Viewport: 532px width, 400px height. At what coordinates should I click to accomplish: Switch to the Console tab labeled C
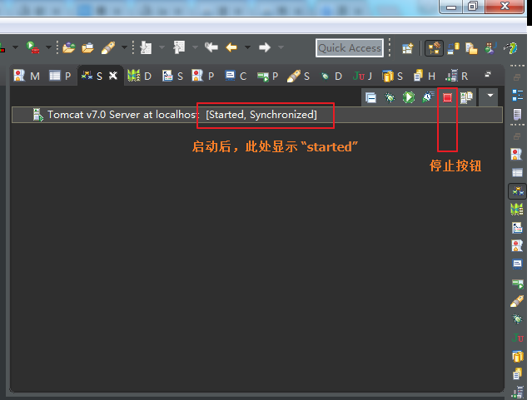(236, 76)
